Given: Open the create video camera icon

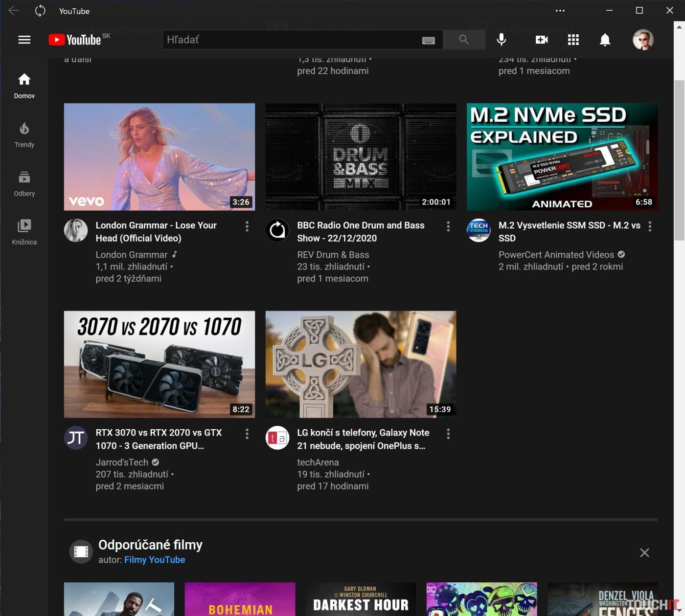Looking at the screenshot, I should point(541,40).
